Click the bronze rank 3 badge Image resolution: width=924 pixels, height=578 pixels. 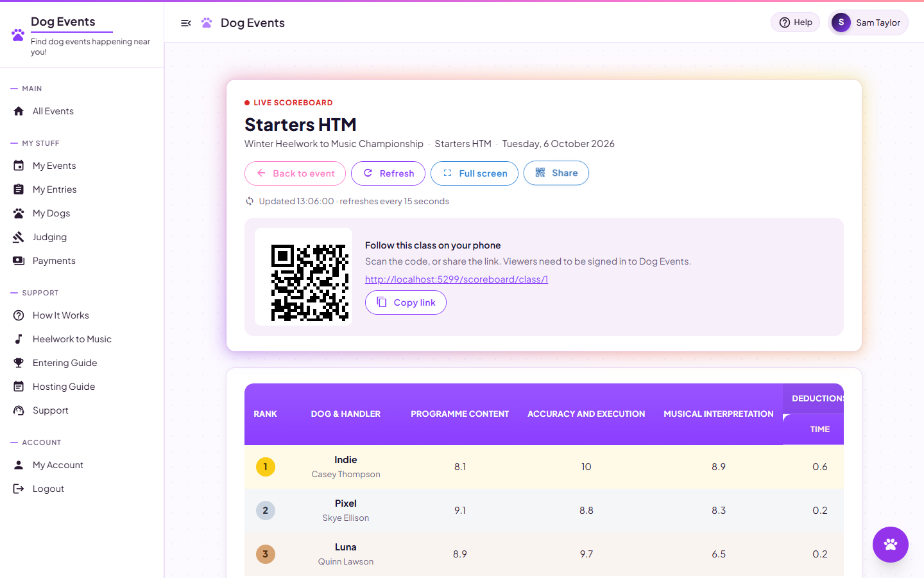pos(266,554)
